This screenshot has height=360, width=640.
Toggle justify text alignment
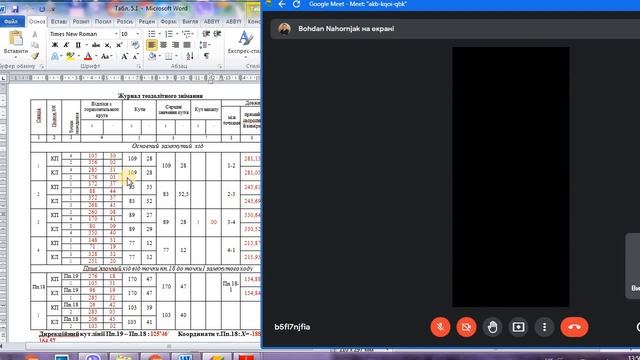[187, 45]
